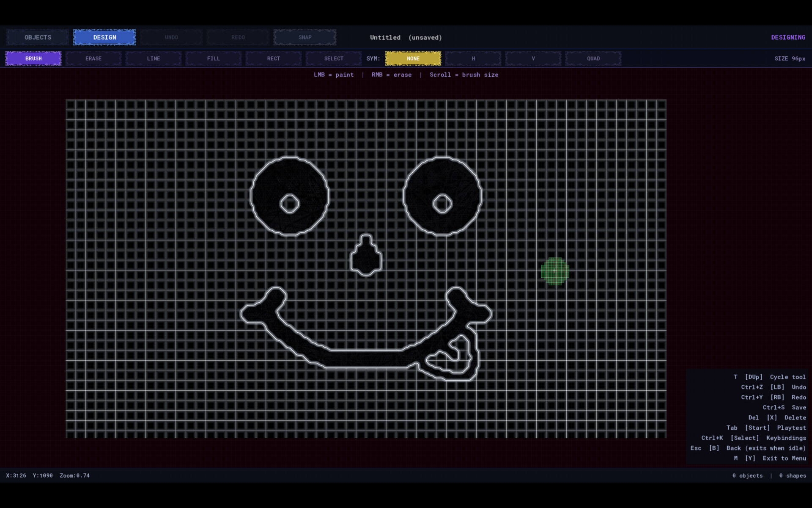This screenshot has width=812, height=508.
Task: Select the LINE tool
Action: tap(154, 58)
